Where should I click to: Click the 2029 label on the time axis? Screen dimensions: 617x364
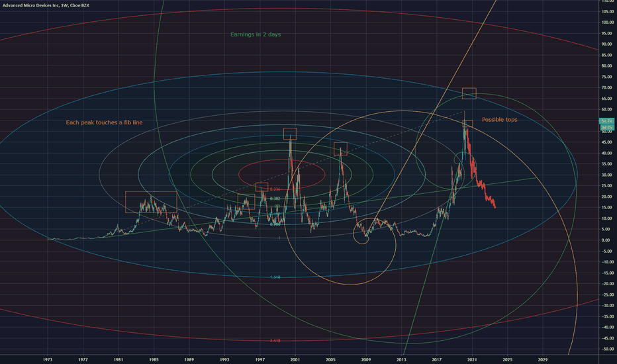[543, 359]
